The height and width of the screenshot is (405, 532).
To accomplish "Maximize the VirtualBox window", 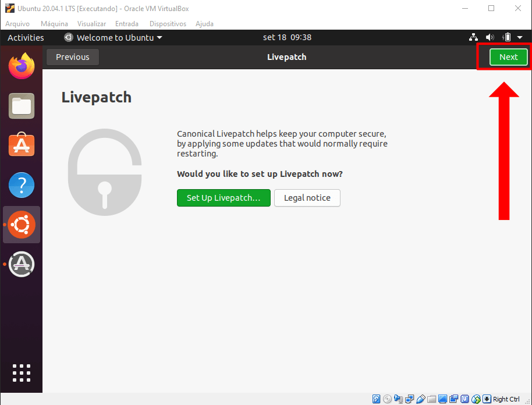I will tap(491, 9).
